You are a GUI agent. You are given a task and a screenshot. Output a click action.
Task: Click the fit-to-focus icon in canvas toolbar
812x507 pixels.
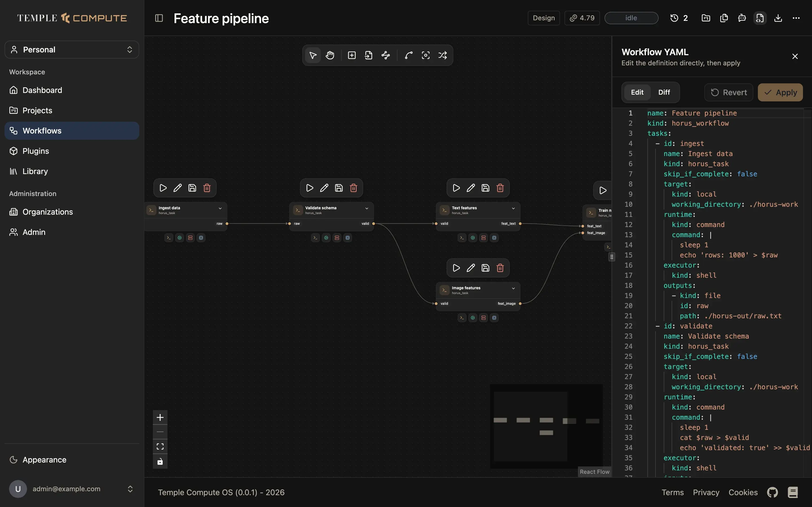425,55
